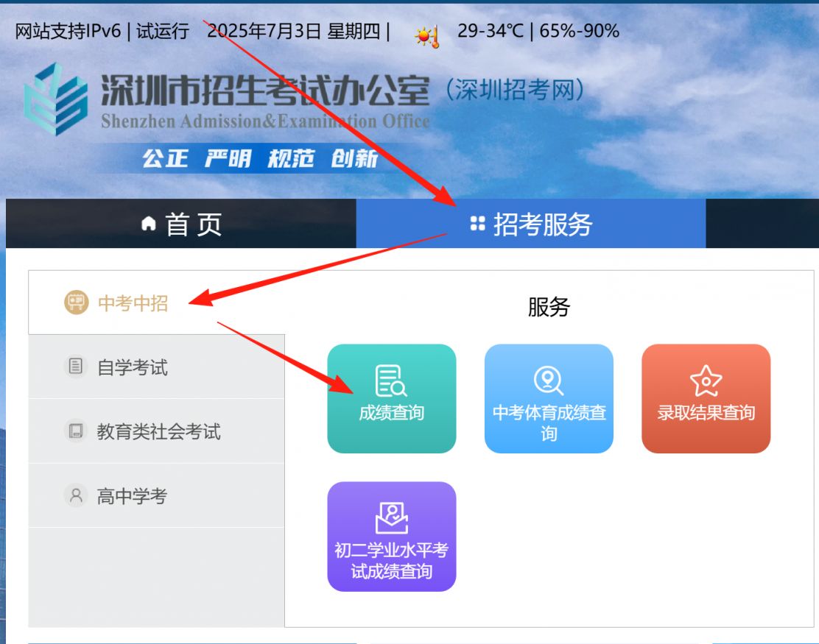Open the 初二学业水平考试成绩查询 tile
This screenshot has height=644, width=819.
(x=391, y=537)
